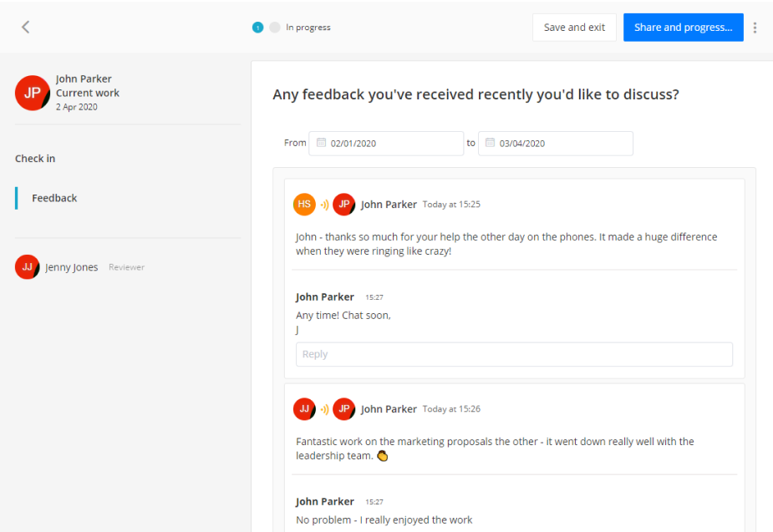Click JP avatar in the second feedback header
The image size is (773, 532).
(344, 409)
